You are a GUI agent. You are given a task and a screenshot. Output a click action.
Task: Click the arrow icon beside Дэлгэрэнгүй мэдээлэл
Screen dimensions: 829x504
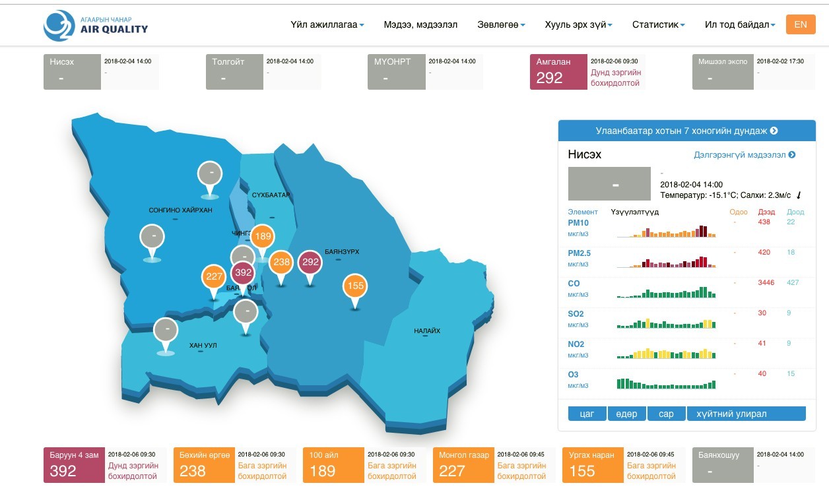pos(792,155)
